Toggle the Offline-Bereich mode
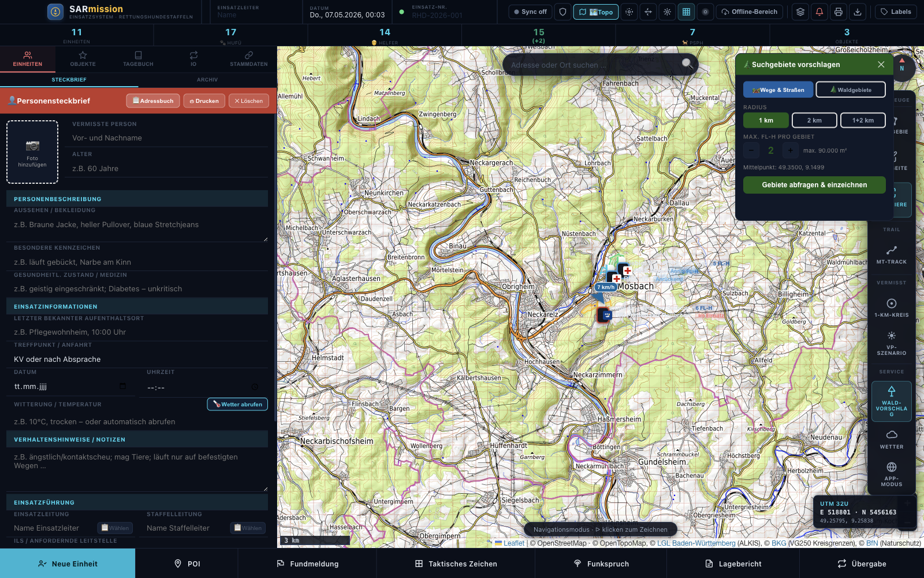924x578 pixels. click(750, 12)
